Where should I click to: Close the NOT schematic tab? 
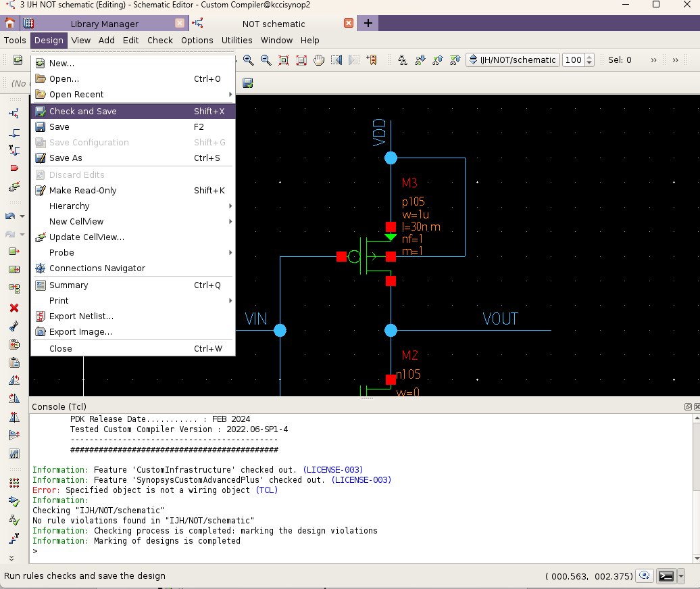(349, 23)
